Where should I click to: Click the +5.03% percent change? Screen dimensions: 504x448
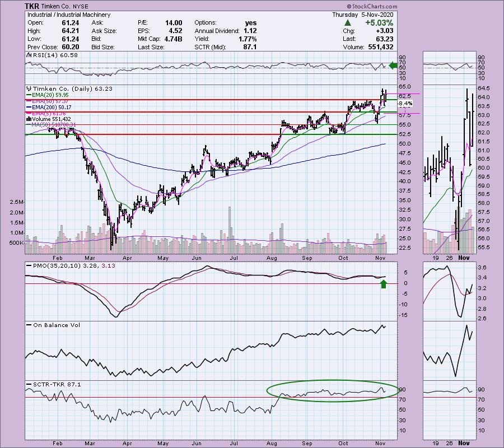(x=379, y=23)
